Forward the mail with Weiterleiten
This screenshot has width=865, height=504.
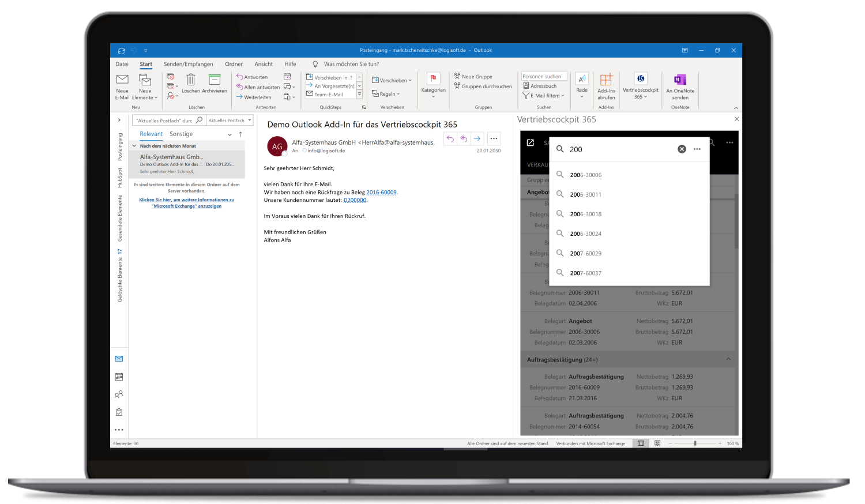pyautogui.click(x=254, y=97)
